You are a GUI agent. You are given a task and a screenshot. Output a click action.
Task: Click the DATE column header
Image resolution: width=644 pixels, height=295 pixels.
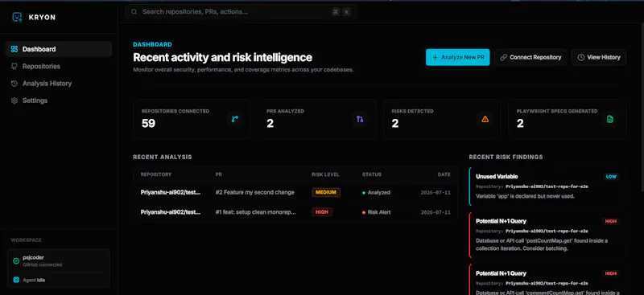click(x=444, y=174)
